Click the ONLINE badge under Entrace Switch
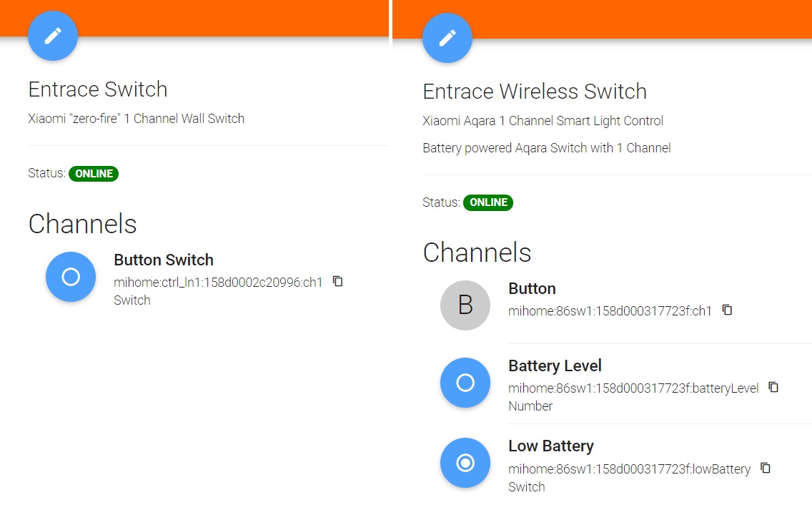This screenshot has height=510, width=812. (94, 174)
